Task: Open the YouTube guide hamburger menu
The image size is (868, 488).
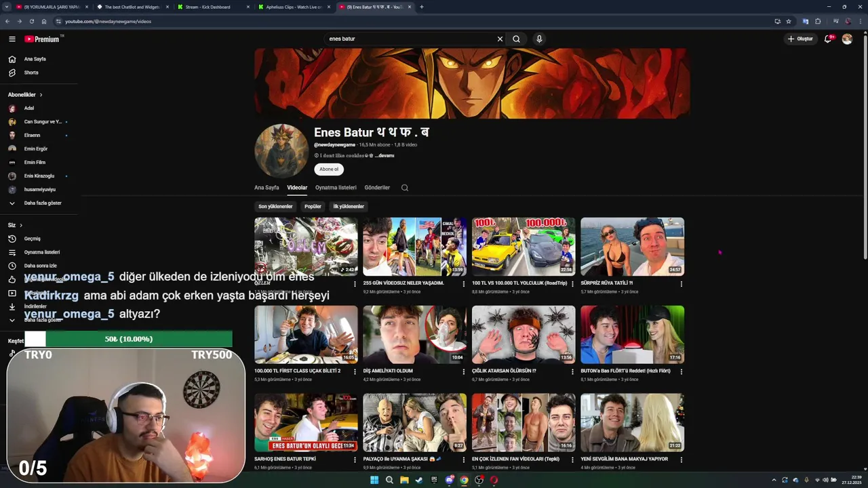Action: click(12, 39)
